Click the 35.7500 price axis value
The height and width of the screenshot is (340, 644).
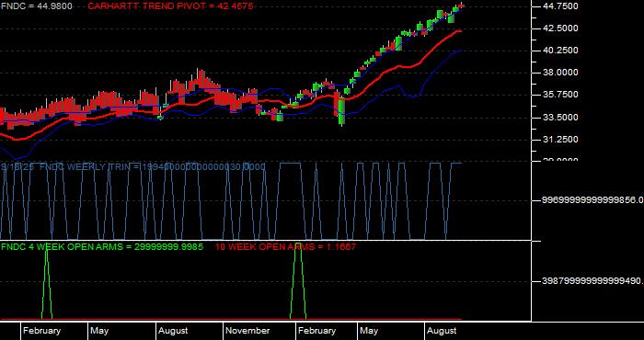(560, 95)
